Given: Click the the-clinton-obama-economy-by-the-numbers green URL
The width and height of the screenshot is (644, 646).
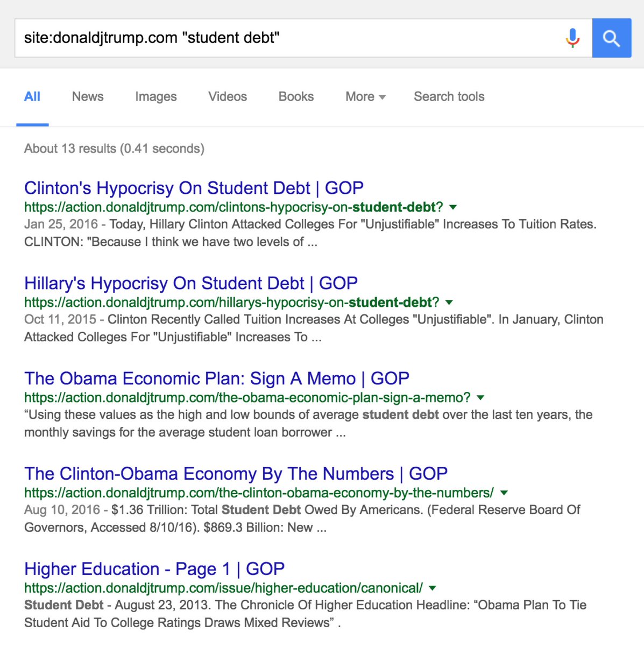Looking at the screenshot, I should tap(259, 493).
